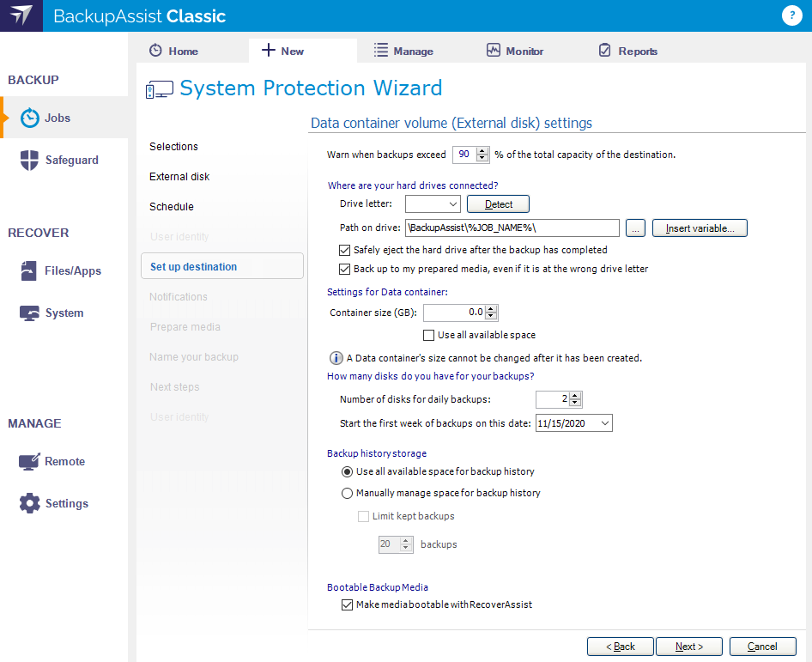Open the start date dropdown calendar
This screenshot has width=812, height=662.
(x=605, y=423)
